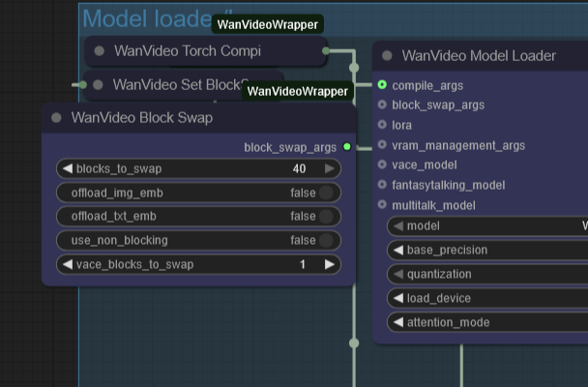This screenshot has height=387, width=588.
Task: Click the WanVideoWrapper badge above Torch Compile
Action: point(267,24)
